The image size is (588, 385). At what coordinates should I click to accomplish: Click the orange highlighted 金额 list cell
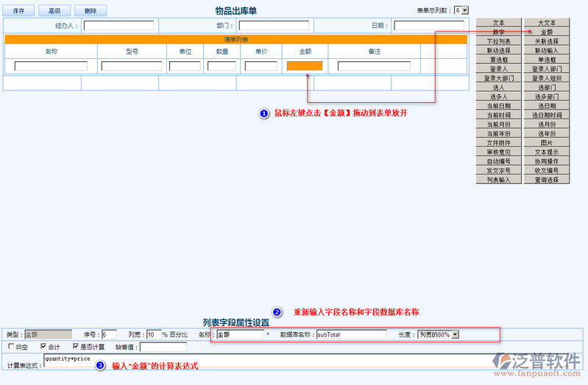pos(305,66)
